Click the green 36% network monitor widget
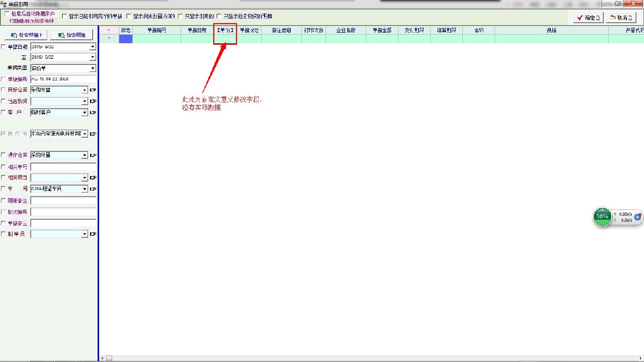The image size is (644, 362). tap(602, 217)
